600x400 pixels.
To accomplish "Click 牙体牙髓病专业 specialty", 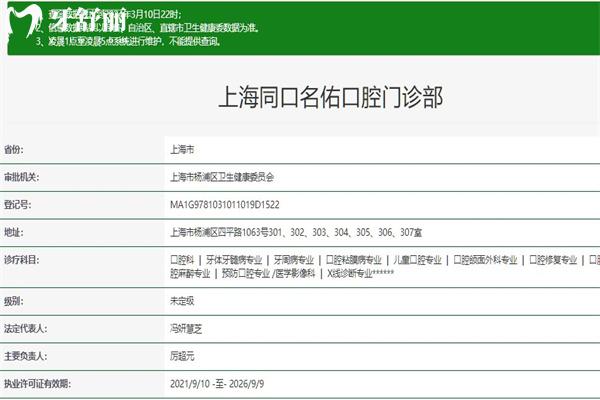I will pyautogui.click(x=234, y=260).
